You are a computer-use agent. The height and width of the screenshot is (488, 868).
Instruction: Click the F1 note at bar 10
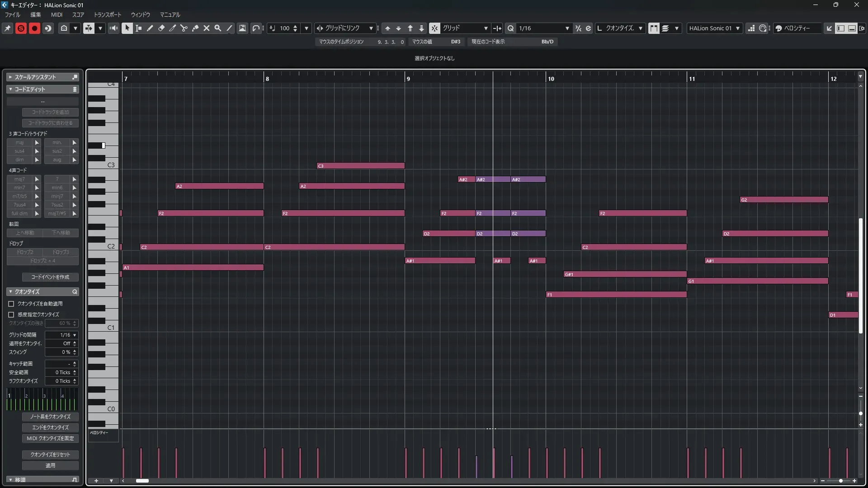click(616, 295)
